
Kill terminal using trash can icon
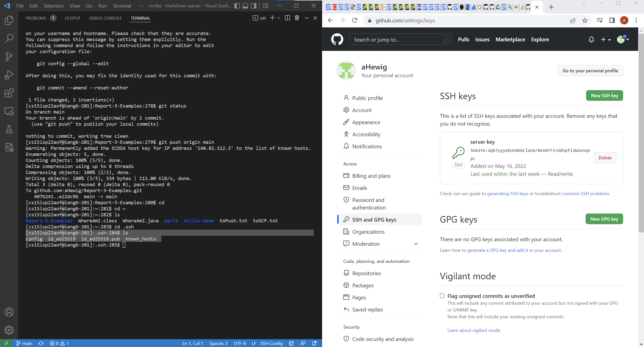(x=297, y=18)
